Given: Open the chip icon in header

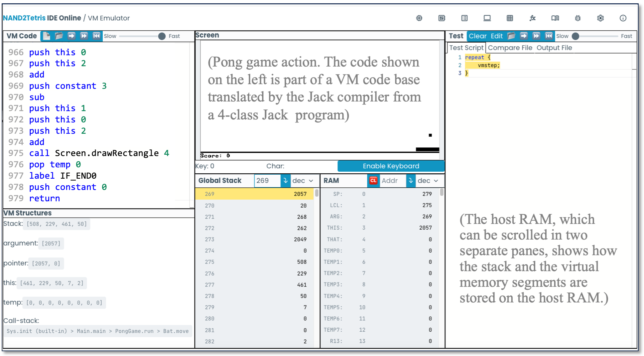Looking at the screenshot, I should click(419, 18).
